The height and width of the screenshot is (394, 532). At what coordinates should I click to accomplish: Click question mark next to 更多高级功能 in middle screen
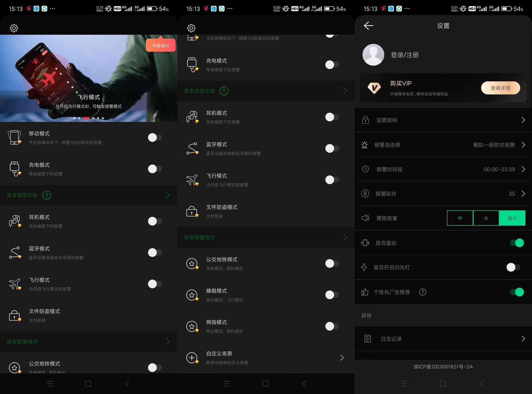[x=224, y=91]
